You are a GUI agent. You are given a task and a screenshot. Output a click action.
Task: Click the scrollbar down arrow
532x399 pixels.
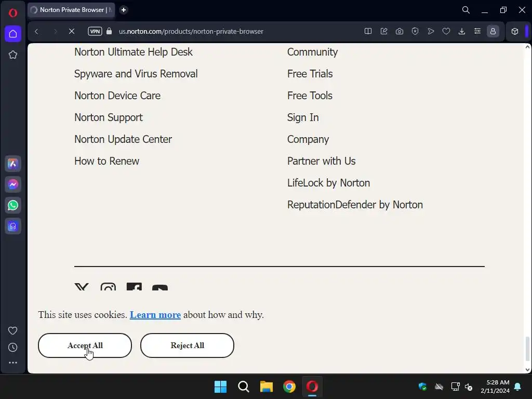click(527, 369)
